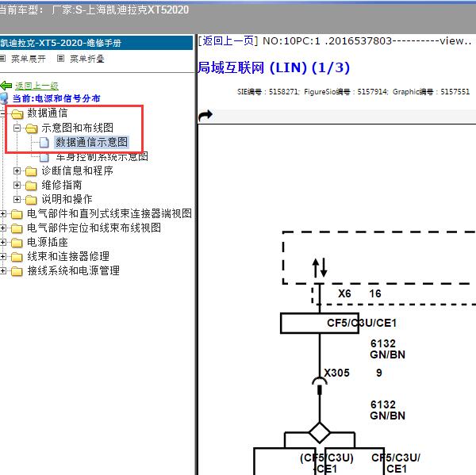The width and height of the screenshot is (476, 475).
Task: Click the 局域互联网 (LIN) (1/3) title
Action: pyautogui.click(x=274, y=67)
